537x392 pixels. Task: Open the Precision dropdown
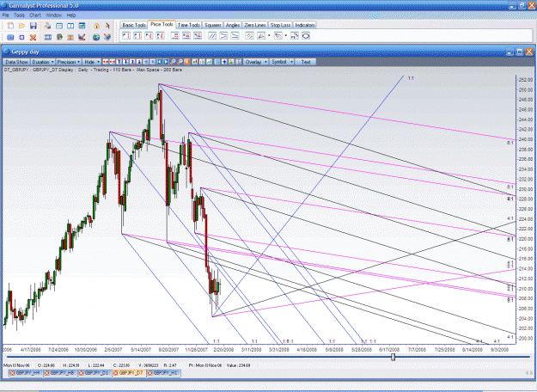click(x=69, y=62)
